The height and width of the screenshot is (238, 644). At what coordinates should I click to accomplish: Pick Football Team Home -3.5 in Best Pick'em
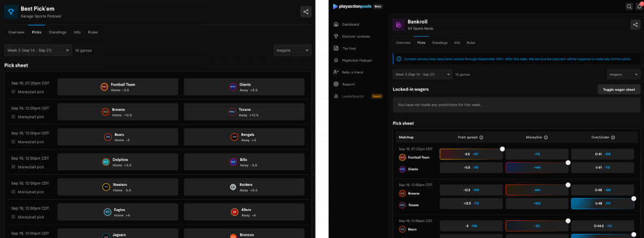[x=118, y=87]
